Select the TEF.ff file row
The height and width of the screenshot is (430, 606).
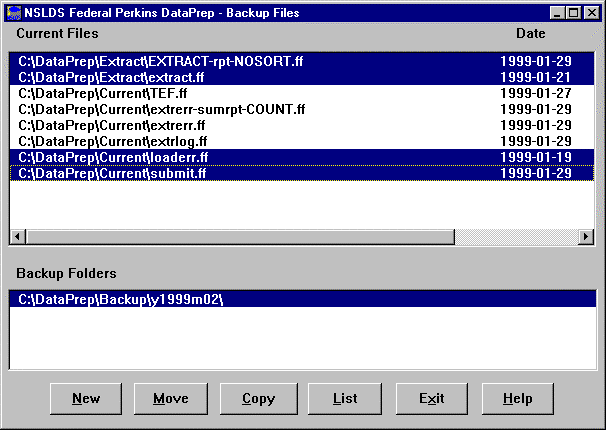(x=302, y=93)
